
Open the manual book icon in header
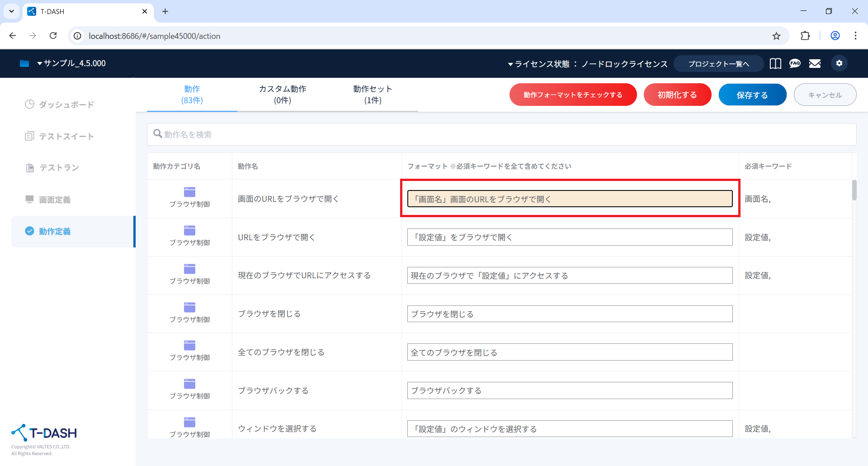(x=775, y=64)
